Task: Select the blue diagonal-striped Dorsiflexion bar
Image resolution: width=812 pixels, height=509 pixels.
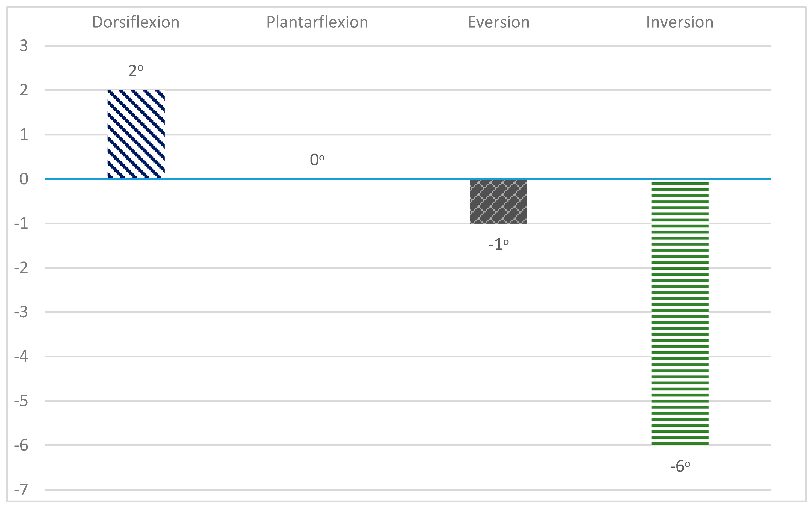Action: point(136,134)
